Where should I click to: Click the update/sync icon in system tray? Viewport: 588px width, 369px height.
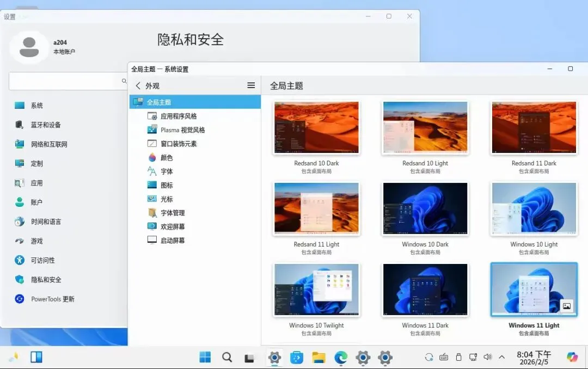[429, 357]
